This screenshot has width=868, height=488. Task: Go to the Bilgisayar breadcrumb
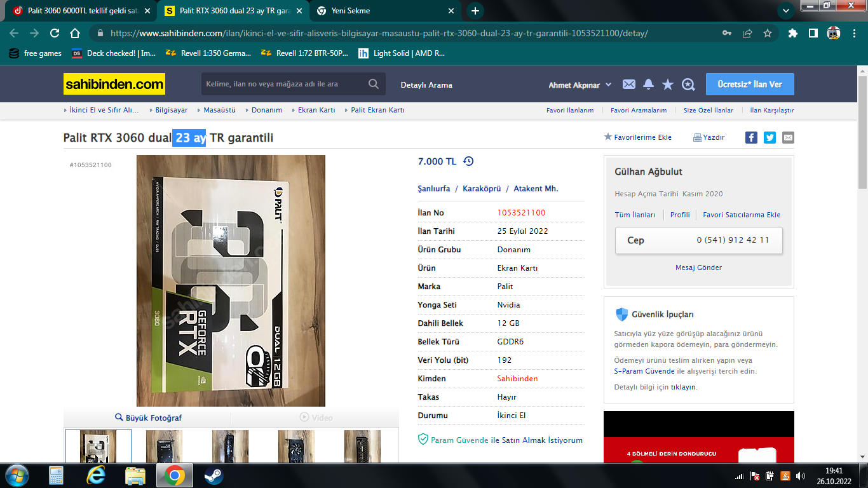pyautogui.click(x=172, y=110)
